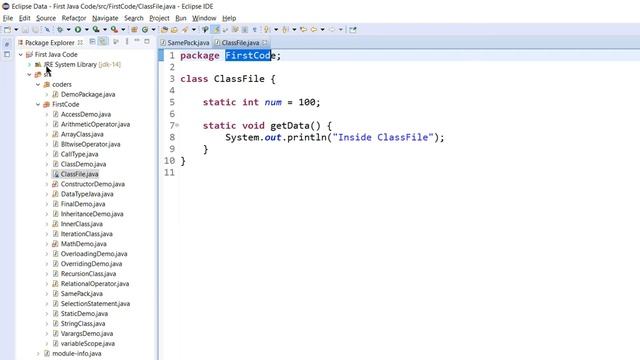Select DemoPackage.java in the tree
Screen dimensions: 640x360
[x=88, y=94]
